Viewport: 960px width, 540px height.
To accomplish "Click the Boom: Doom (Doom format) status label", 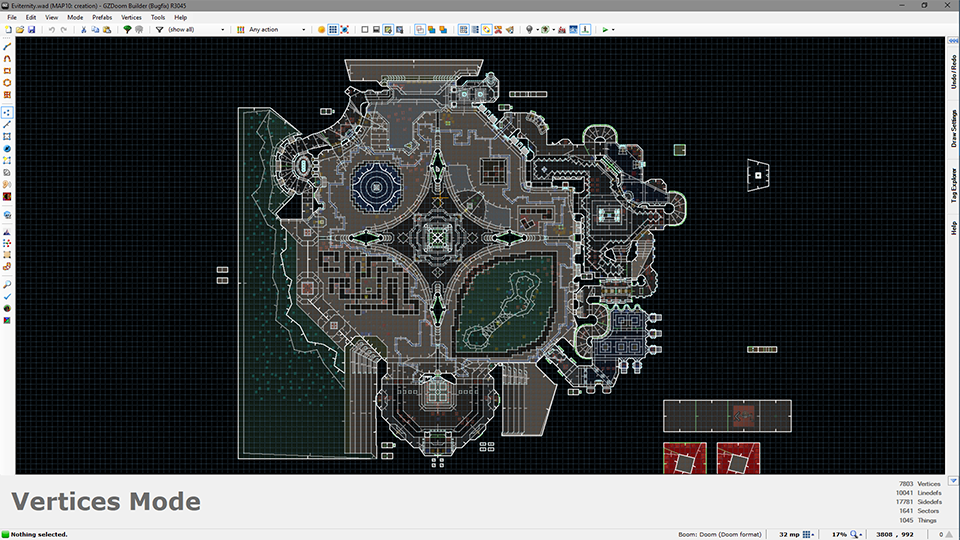I will pyautogui.click(x=720, y=534).
